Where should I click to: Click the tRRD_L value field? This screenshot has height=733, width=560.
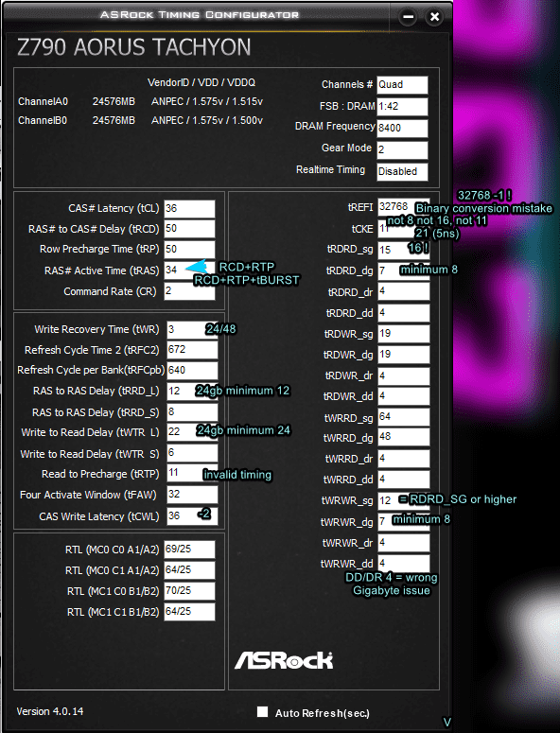[192, 392]
